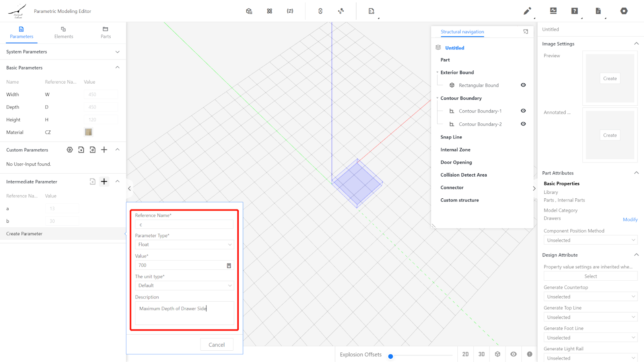Screen dimensions: 644x362
Task: Open the Component Position Method dropdown
Action: 590,240
